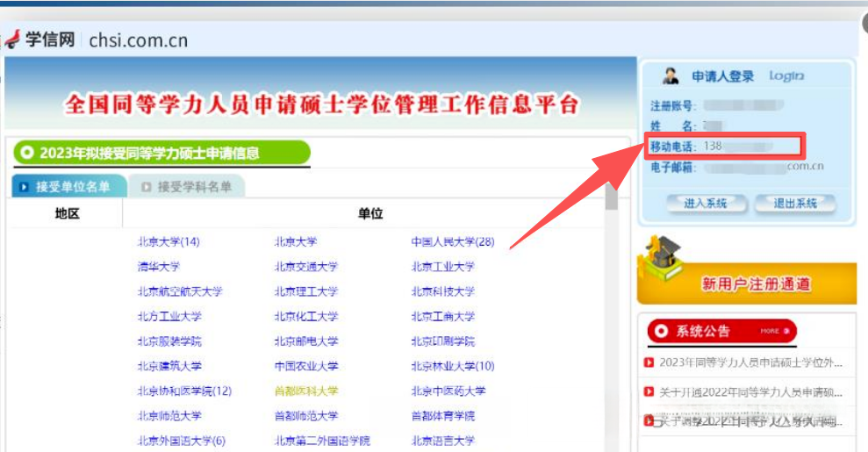868x452 pixels.
Task: Click the 进入系统 button
Action: click(x=706, y=203)
